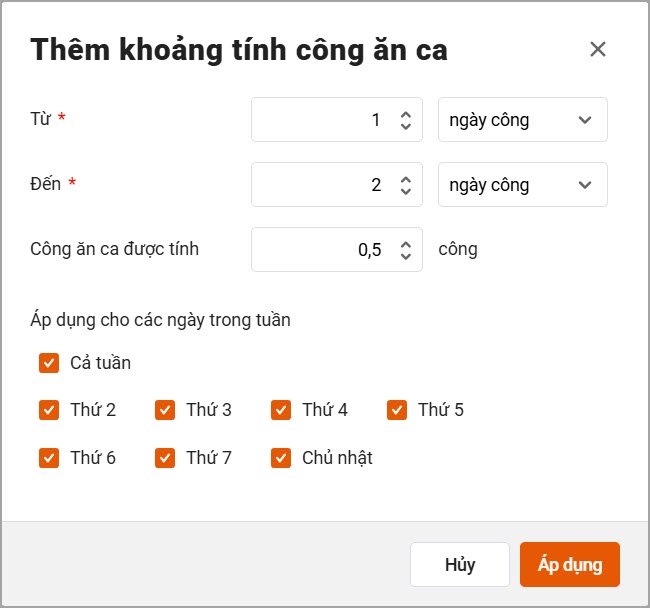Toggle the Thứ 7 checkbox
The width and height of the screenshot is (650, 608).
point(165,458)
